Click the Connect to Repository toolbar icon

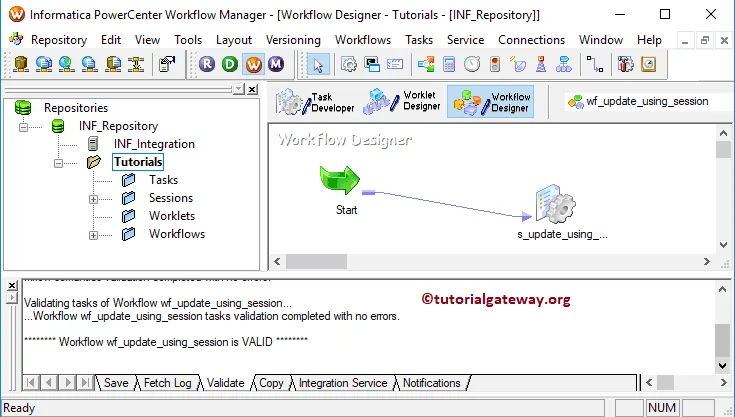[21, 64]
